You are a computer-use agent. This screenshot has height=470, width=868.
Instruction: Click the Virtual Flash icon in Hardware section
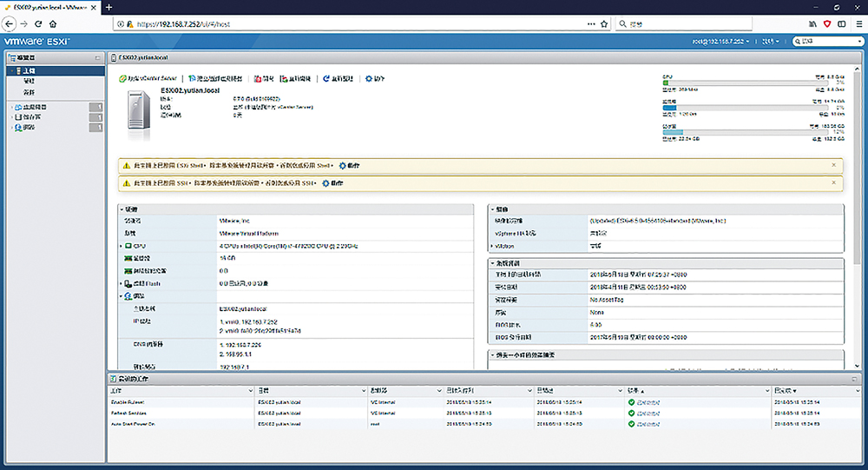tap(128, 283)
